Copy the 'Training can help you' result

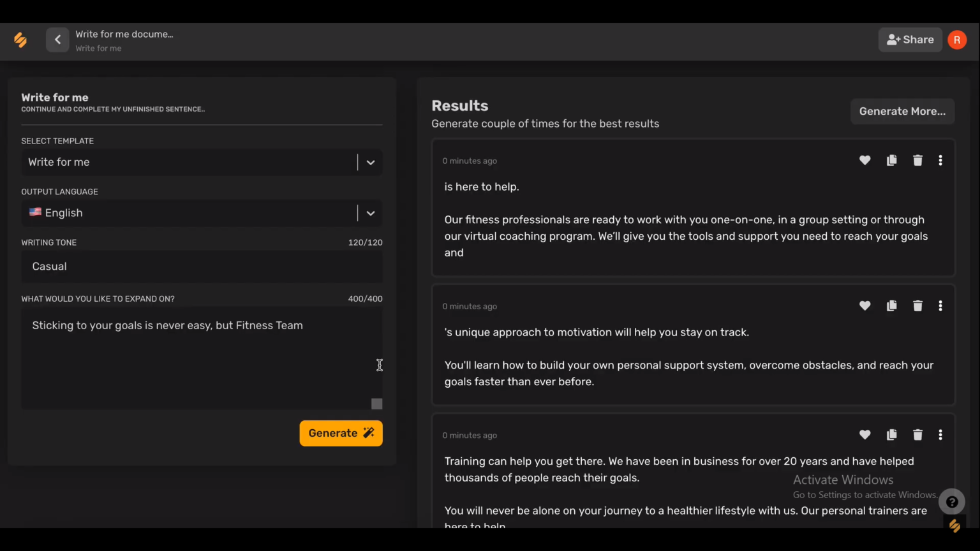click(891, 435)
